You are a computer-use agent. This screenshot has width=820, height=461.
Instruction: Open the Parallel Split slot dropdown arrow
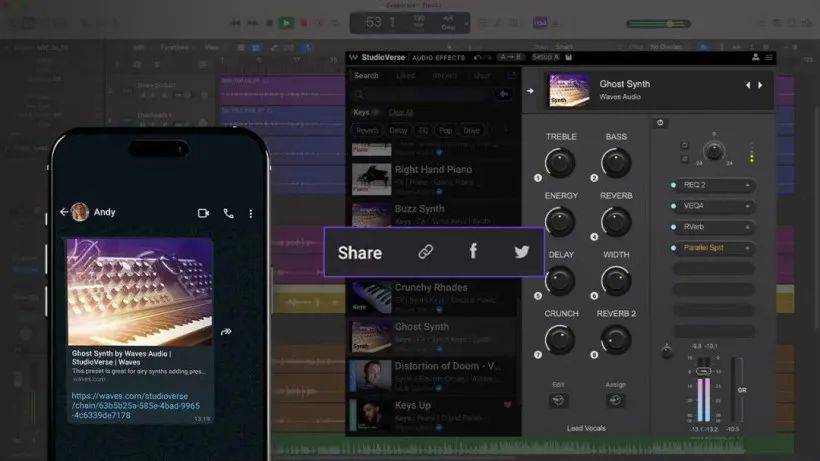pos(748,248)
